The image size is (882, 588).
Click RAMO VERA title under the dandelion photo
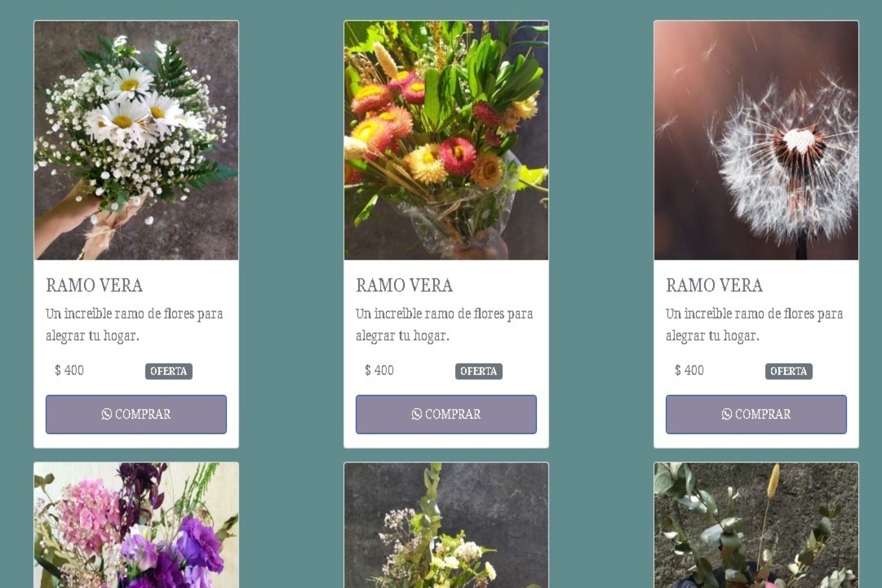click(x=714, y=286)
